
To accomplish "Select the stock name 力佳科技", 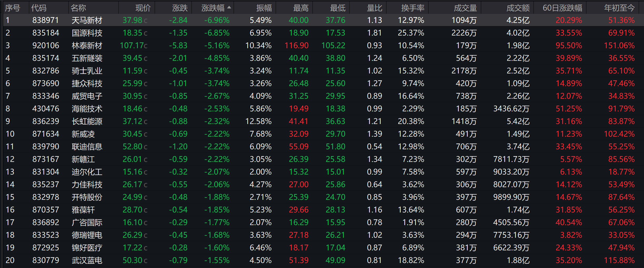I will point(87,185).
